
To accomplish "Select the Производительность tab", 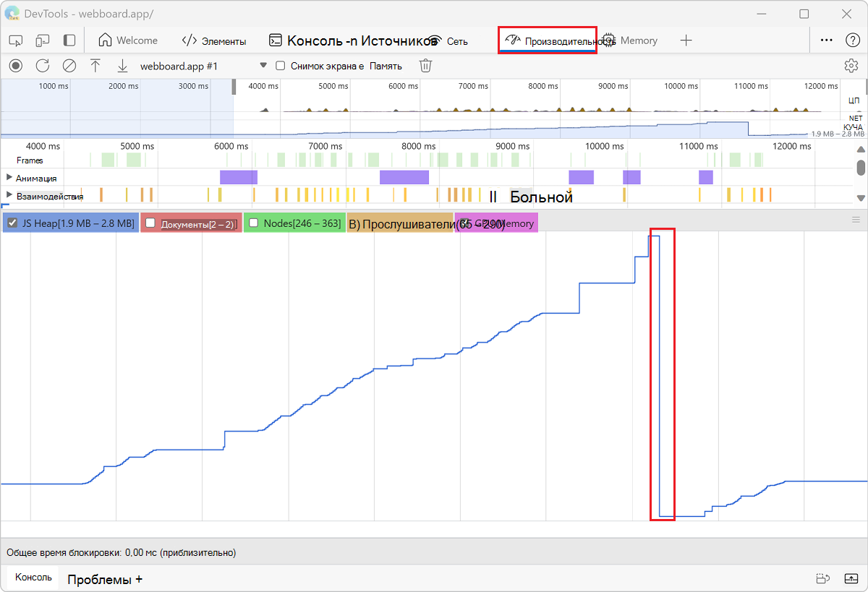I will coord(548,40).
